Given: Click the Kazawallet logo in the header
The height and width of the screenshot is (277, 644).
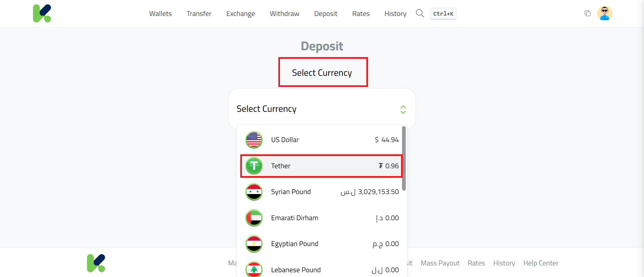Looking at the screenshot, I should [x=42, y=13].
